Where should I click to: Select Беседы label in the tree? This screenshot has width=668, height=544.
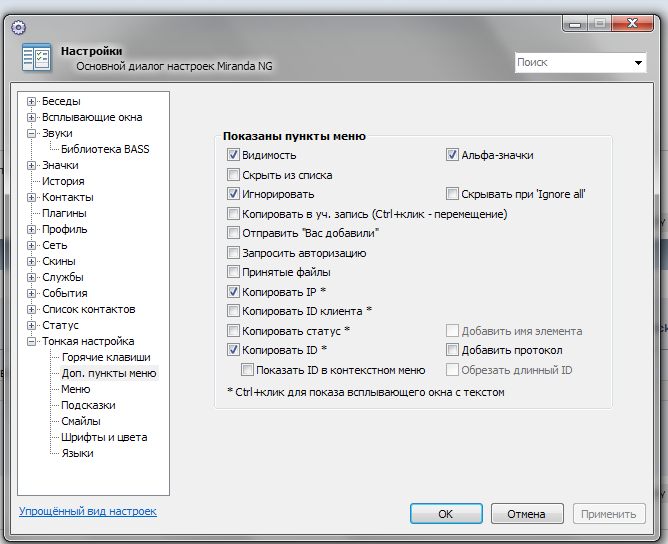click(61, 101)
